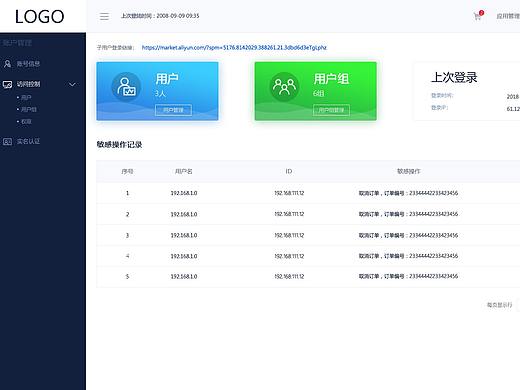
Task: Click the 上次登录 card heading
Action: tap(454, 77)
